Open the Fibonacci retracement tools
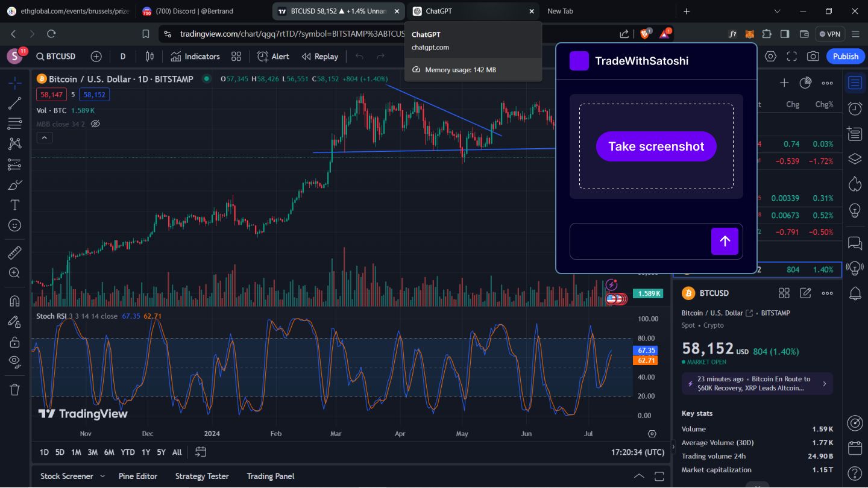868x488 pixels. [x=15, y=124]
